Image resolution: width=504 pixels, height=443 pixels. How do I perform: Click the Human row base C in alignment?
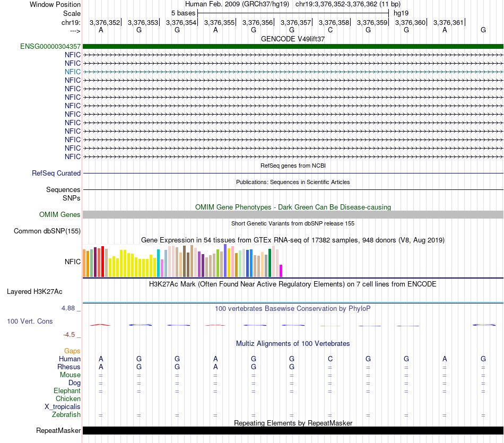330,359
